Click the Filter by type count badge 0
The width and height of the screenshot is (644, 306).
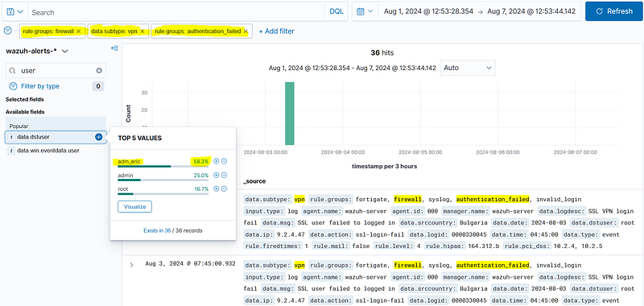(x=98, y=86)
